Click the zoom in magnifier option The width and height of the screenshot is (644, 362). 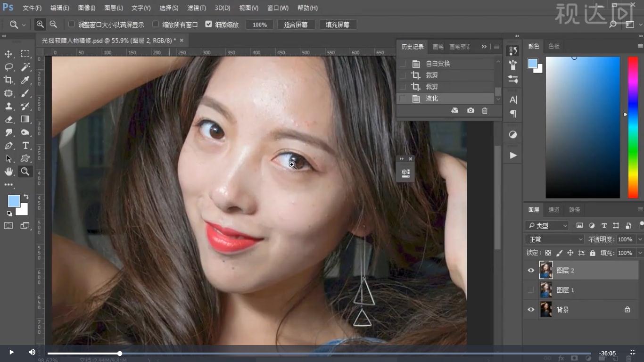pyautogui.click(x=40, y=25)
